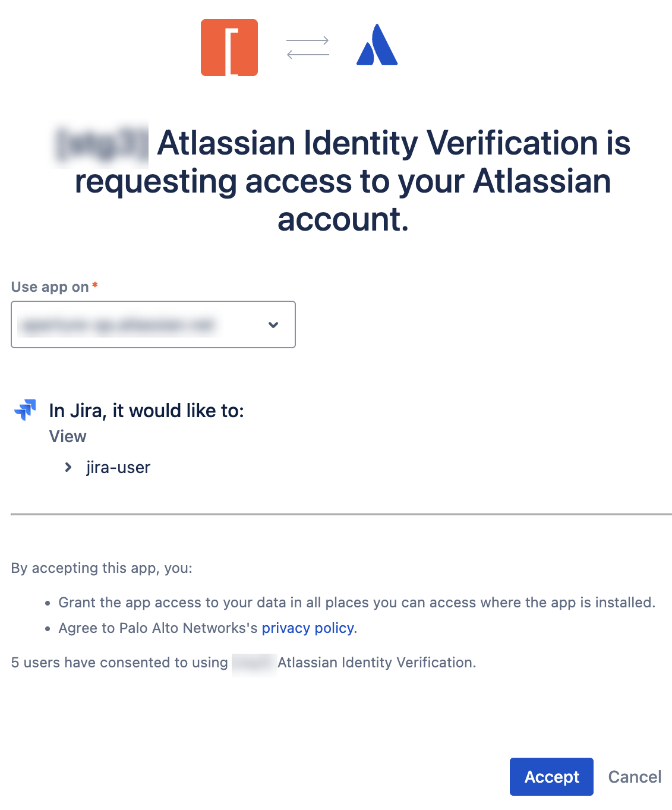672x810 pixels.
Task: Click the jira-user scope label
Action: click(118, 468)
